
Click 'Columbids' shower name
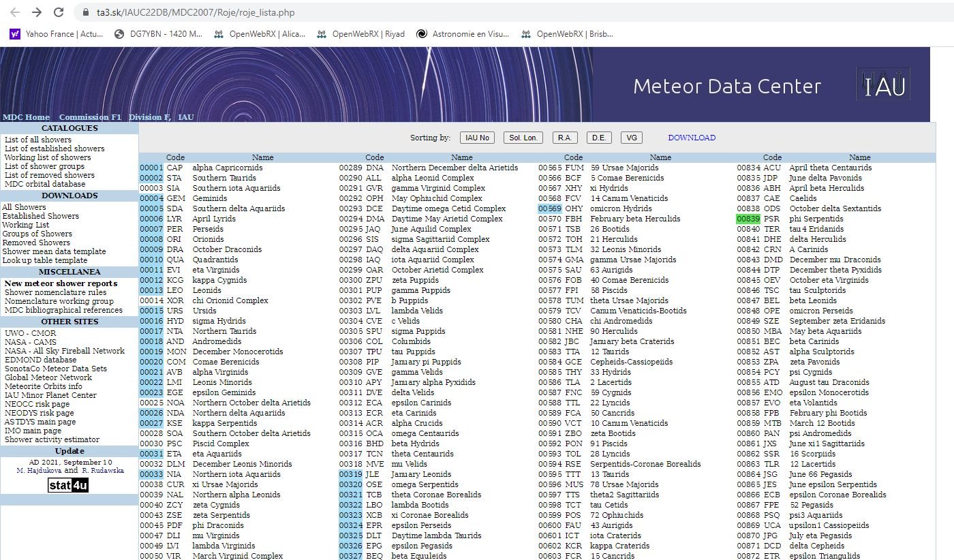point(410,341)
